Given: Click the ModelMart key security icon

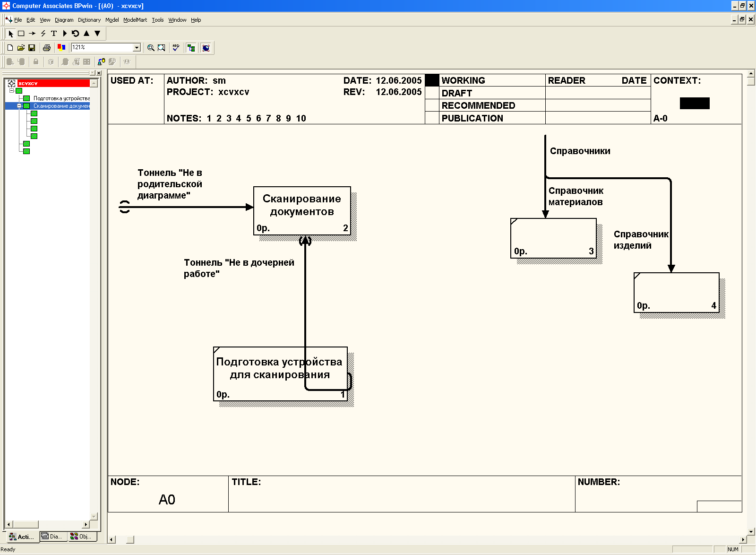Looking at the screenshot, I should pos(112,62).
